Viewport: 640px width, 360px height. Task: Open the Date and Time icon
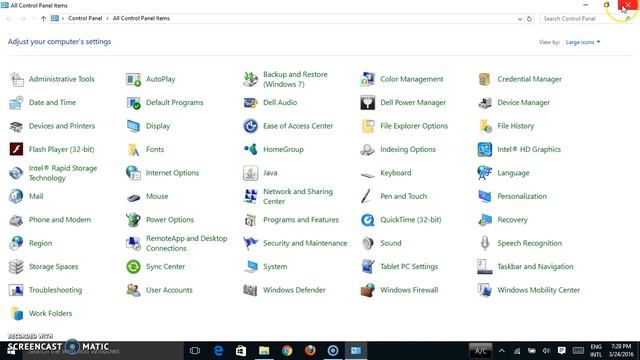16,102
